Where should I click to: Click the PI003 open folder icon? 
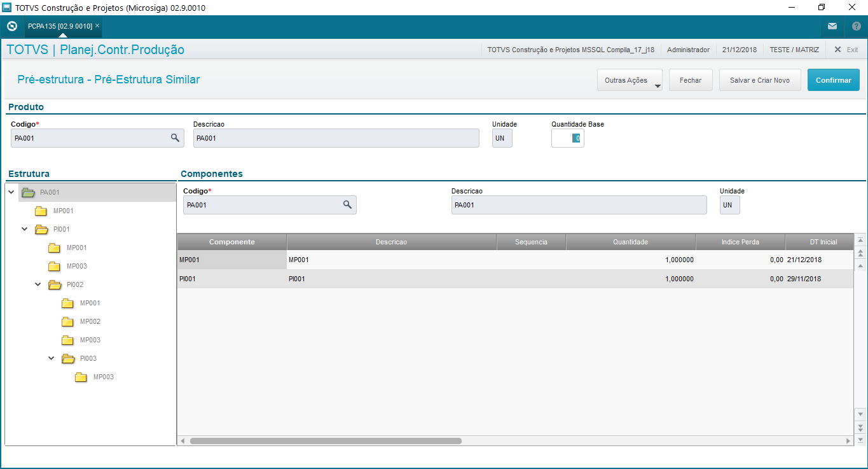[68, 358]
